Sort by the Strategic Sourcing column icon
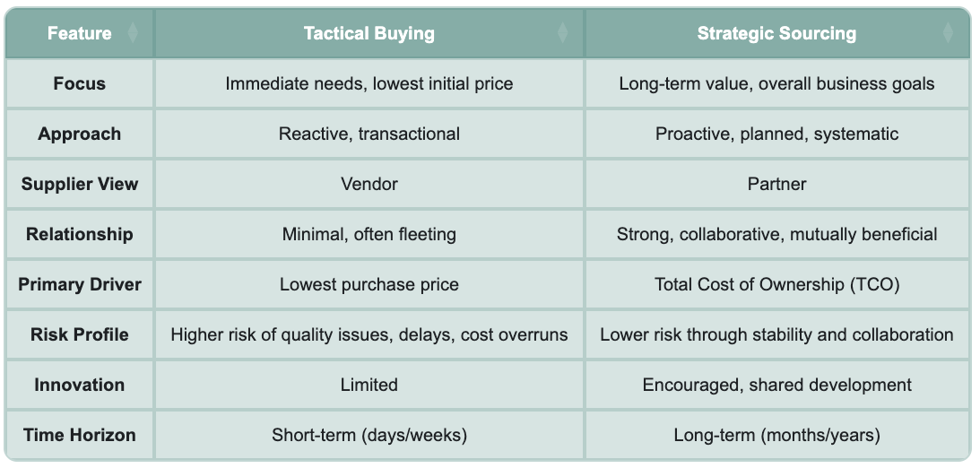The height and width of the screenshot is (468, 980). [x=948, y=32]
